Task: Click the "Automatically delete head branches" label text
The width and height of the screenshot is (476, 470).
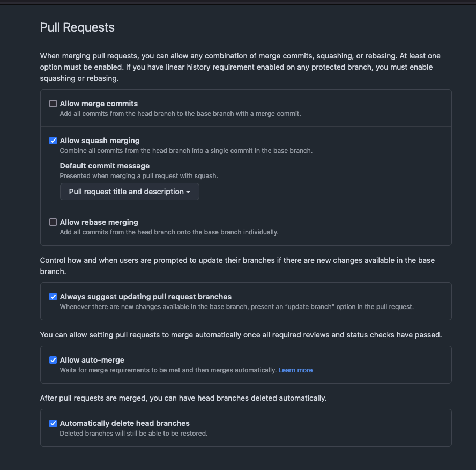Action: pyautogui.click(x=125, y=423)
